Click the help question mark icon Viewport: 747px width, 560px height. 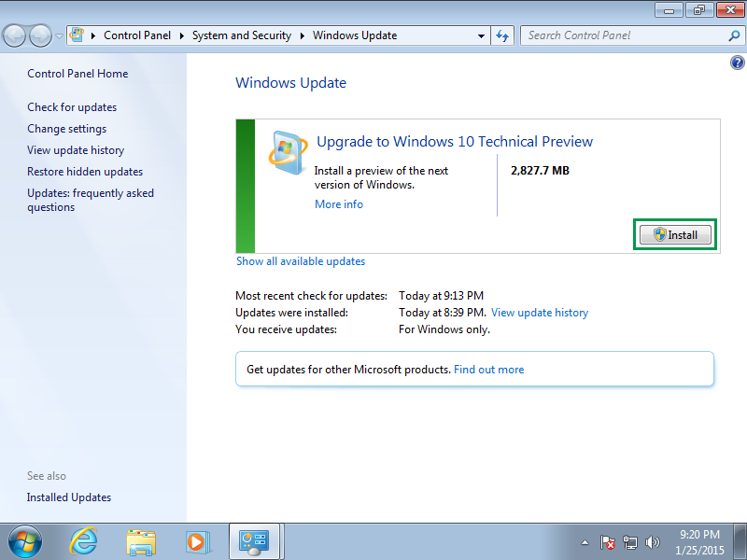point(737,63)
